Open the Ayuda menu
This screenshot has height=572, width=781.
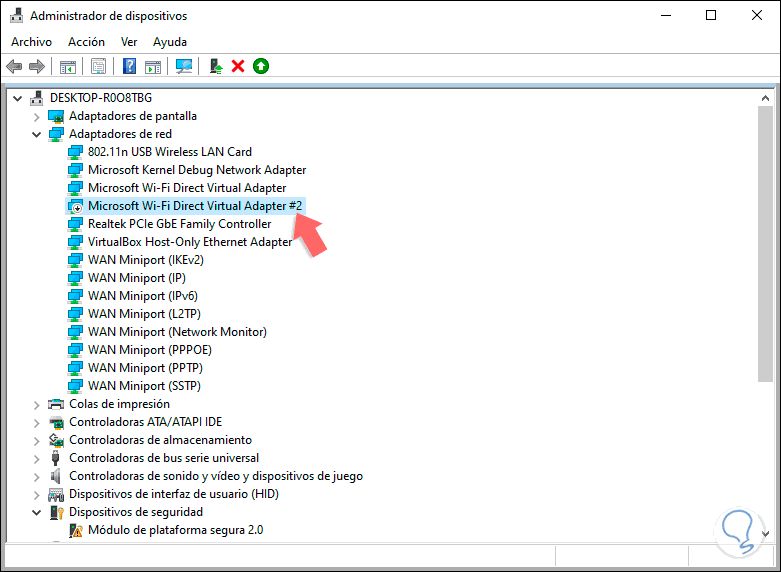pyautogui.click(x=170, y=42)
